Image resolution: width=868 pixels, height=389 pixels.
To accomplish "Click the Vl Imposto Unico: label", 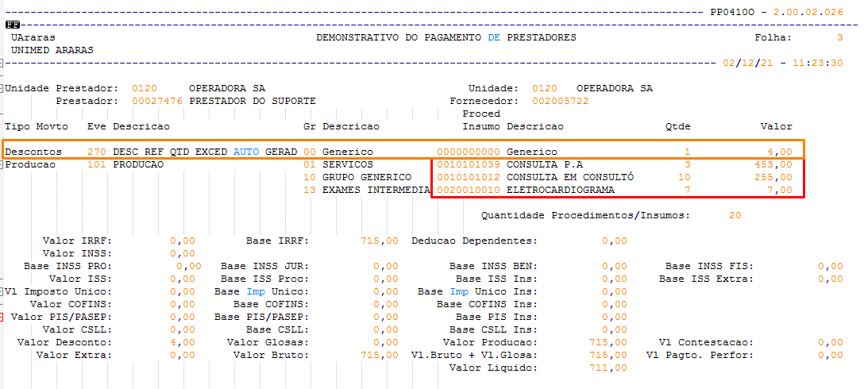I will [59, 291].
